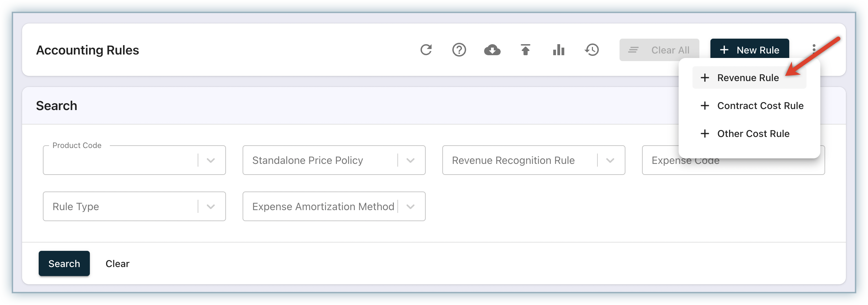
Task: Click the upload arrow icon
Action: pyautogui.click(x=525, y=50)
